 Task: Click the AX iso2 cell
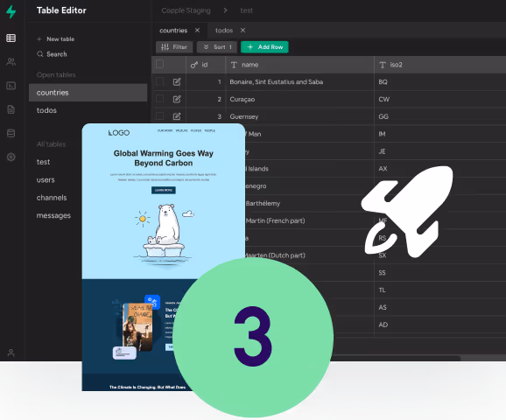pyautogui.click(x=440, y=168)
